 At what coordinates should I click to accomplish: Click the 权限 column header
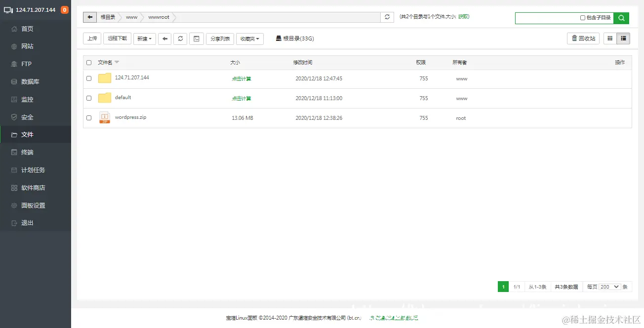(421, 63)
